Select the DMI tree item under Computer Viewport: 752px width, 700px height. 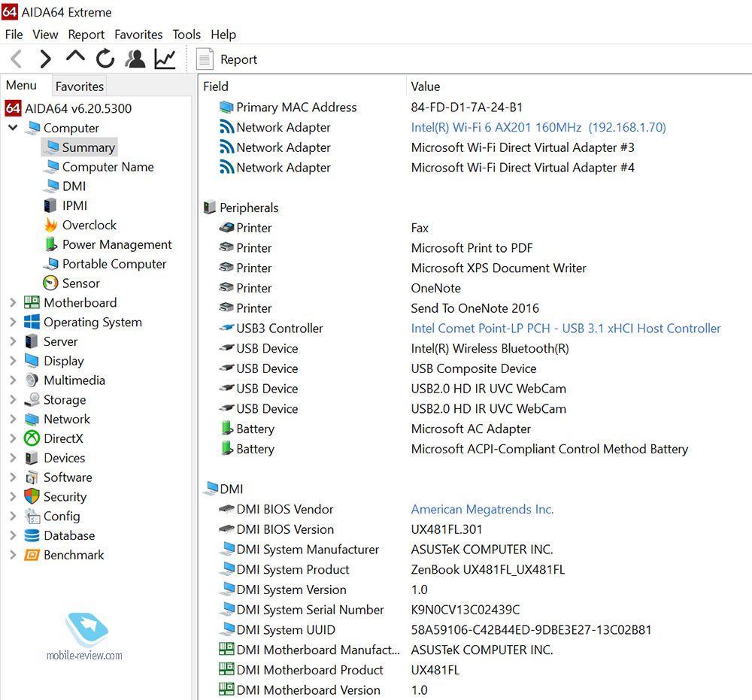pos(74,186)
